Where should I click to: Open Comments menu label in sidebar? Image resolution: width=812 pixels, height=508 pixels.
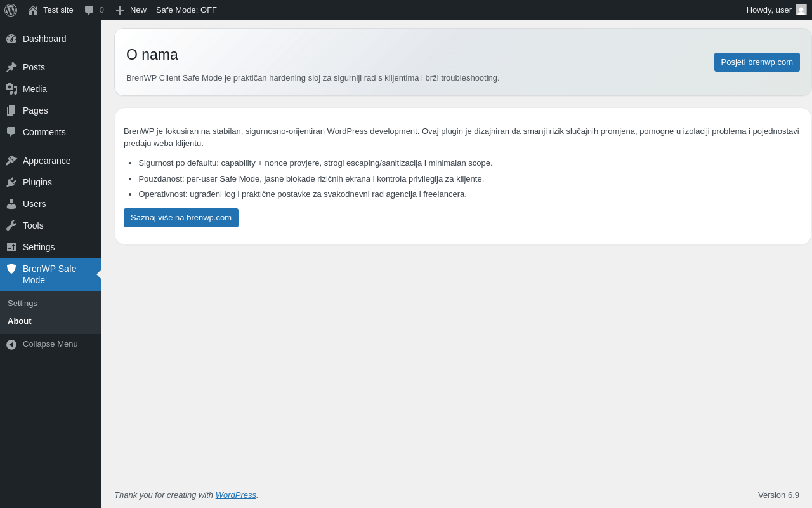44,132
